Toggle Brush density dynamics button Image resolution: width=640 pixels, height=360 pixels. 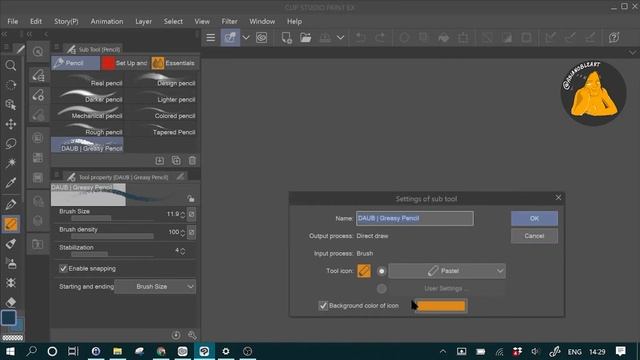click(191, 232)
